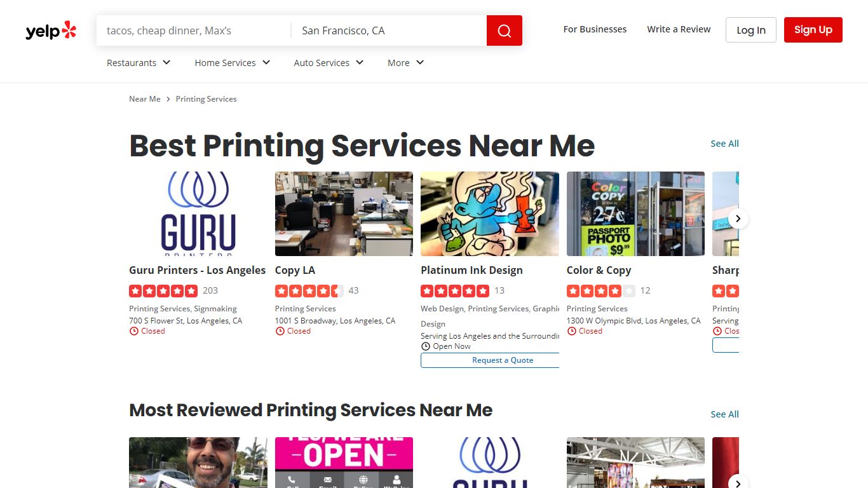Viewport: 868px width, 488px height.
Task: Open Write a Review link
Action: pyautogui.click(x=679, y=29)
